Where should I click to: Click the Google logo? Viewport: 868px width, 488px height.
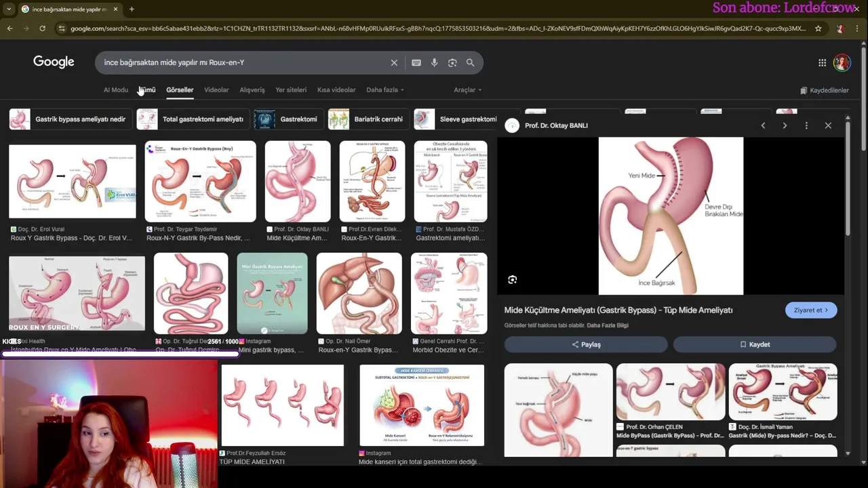pos(54,62)
